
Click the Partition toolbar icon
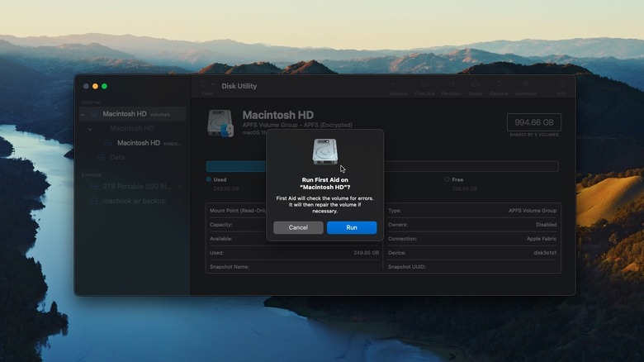pyautogui.click(x=451, y=87)
